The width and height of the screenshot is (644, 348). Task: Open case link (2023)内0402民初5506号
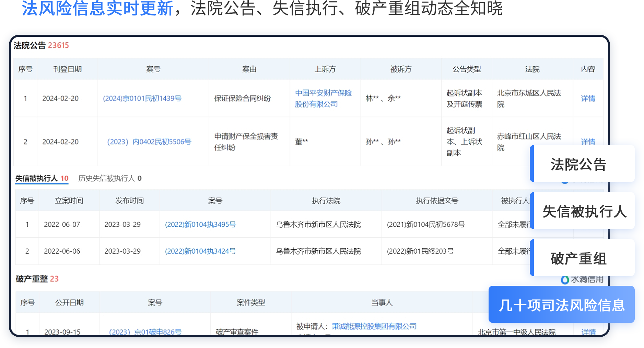click(149, 142)
